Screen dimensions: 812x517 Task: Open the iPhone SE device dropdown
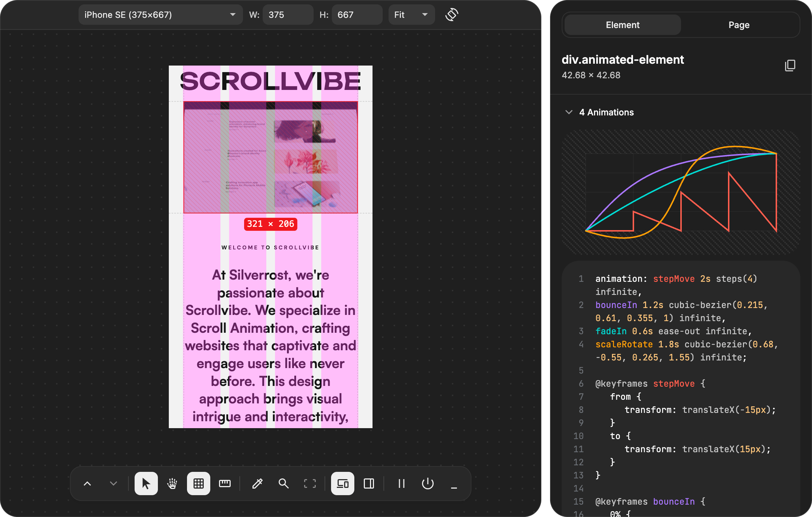tap(160, 15)
